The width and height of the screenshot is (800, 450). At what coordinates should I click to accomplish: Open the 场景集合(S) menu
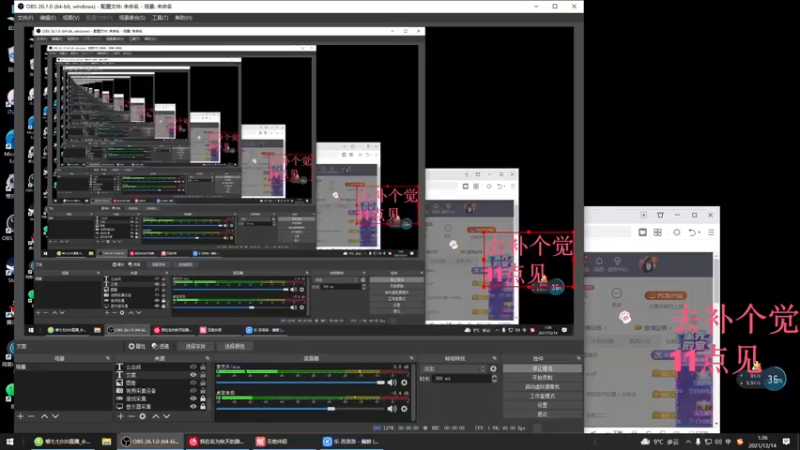[x=132, y=18]
